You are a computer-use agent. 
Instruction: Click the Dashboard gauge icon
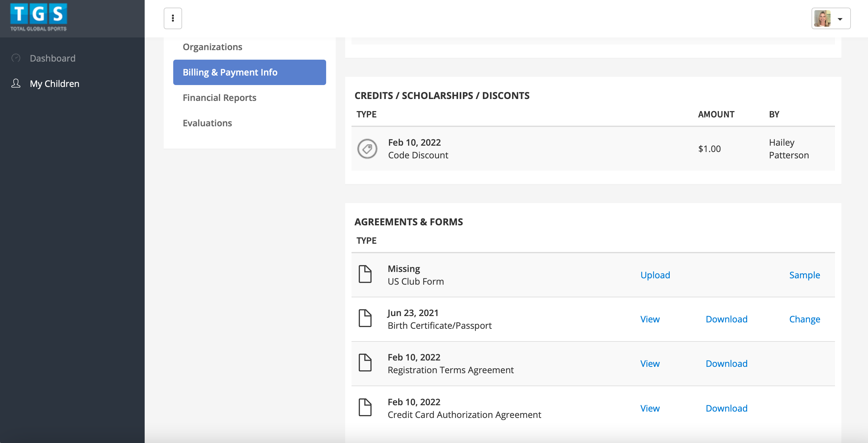click(x=16, y=58)
